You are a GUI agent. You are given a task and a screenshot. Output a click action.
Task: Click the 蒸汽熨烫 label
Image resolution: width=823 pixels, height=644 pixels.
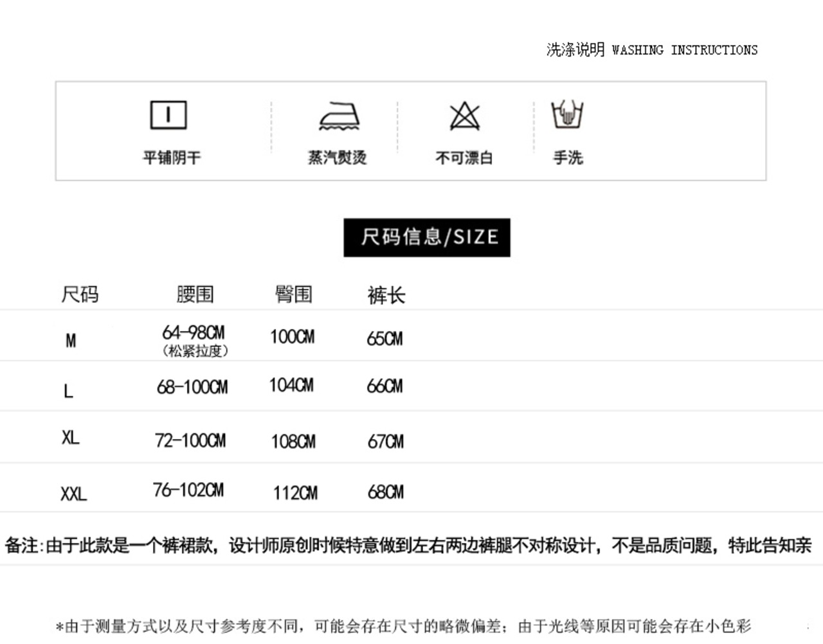[338, 157]
